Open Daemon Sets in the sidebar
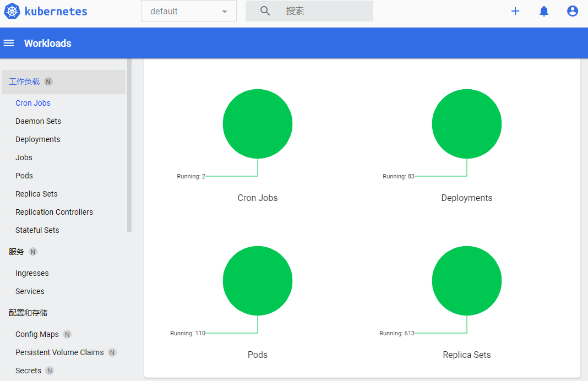Viewport: 588px width, 381px height. point(38,121)
